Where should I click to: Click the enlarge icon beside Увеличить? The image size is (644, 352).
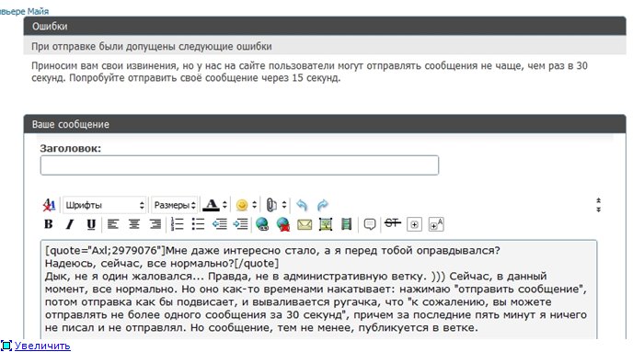click(x=6, y=346)
